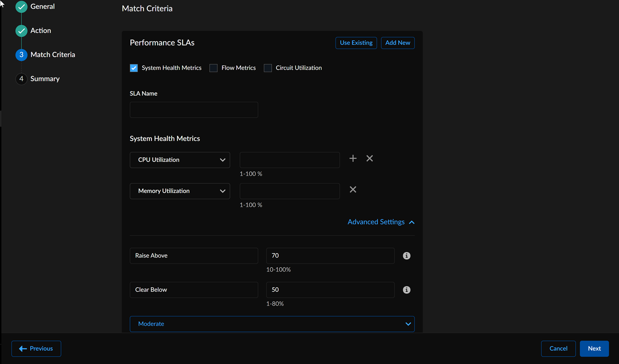Remove the CPU Utilization metric row

pyautogui.click(x=370, y=158)
